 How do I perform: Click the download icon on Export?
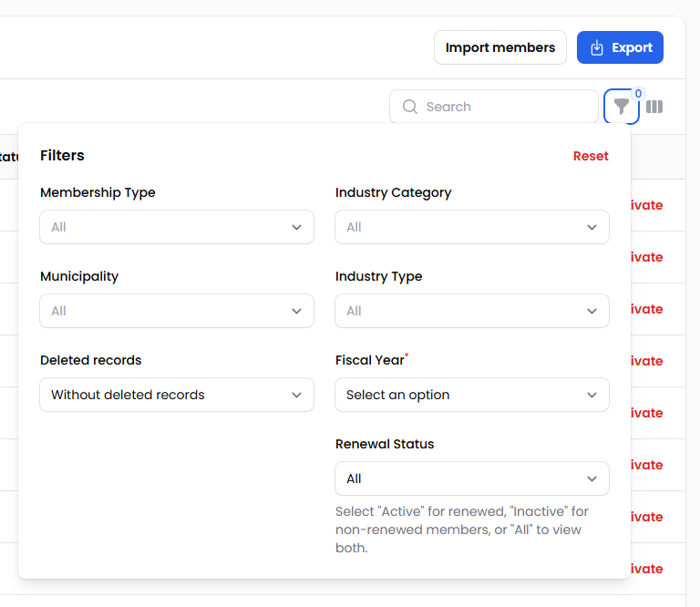(x=597, y=47)
